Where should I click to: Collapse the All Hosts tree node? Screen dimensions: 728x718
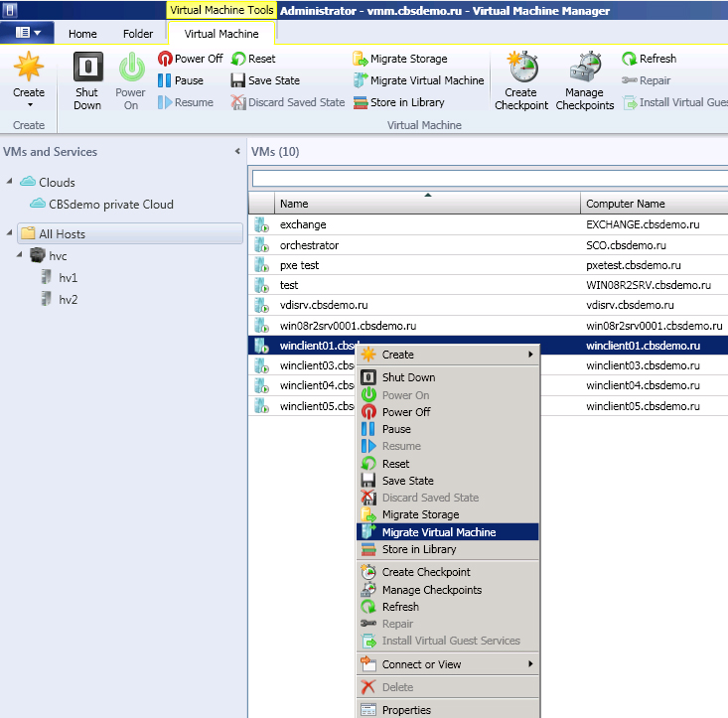pyautogui.click(x=9, y=232)
